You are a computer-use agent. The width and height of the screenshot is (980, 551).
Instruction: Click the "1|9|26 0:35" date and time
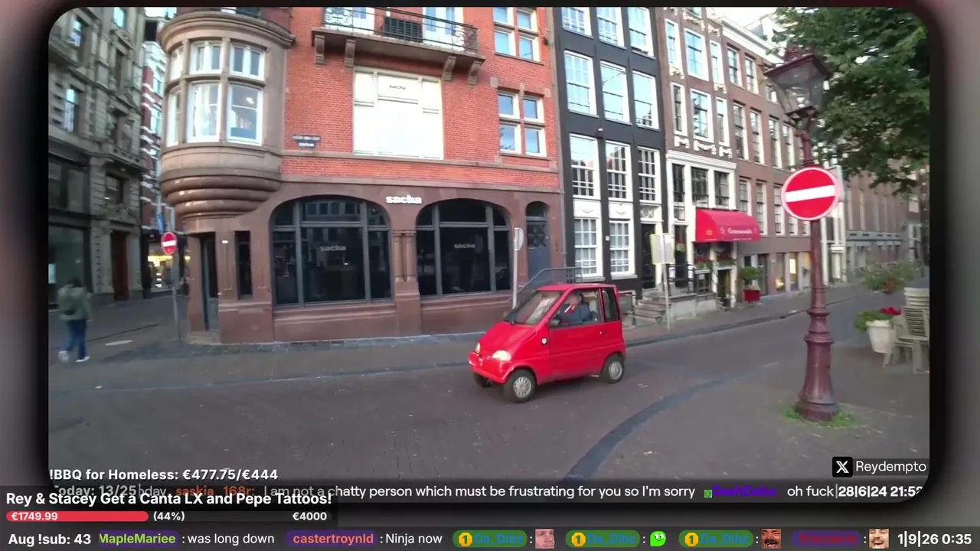point(935,539)
